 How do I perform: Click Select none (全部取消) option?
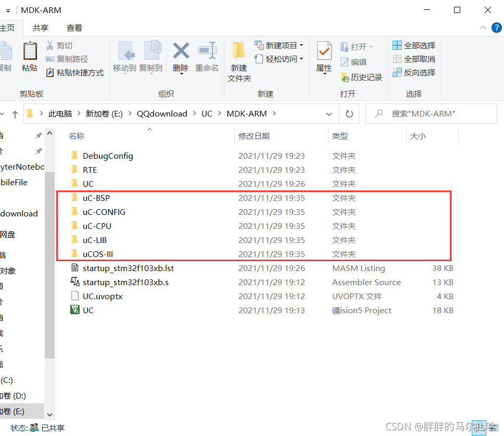click(x=414, y=59)
